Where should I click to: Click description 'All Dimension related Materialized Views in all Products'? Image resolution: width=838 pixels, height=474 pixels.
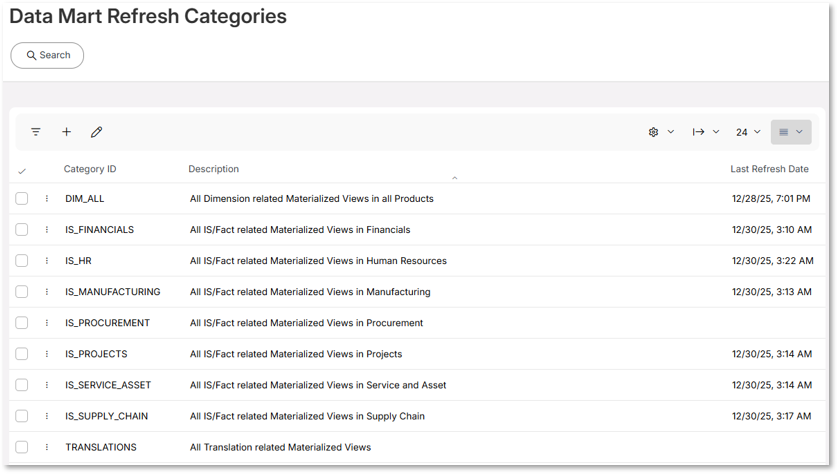(x=312, y=199)
